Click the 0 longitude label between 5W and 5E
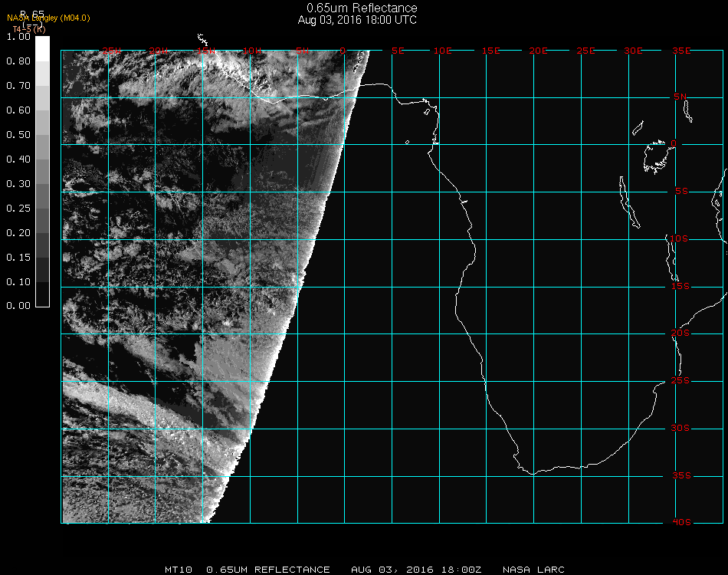The height and width of the screenshot is (575, 728). (x=343, y=51)
